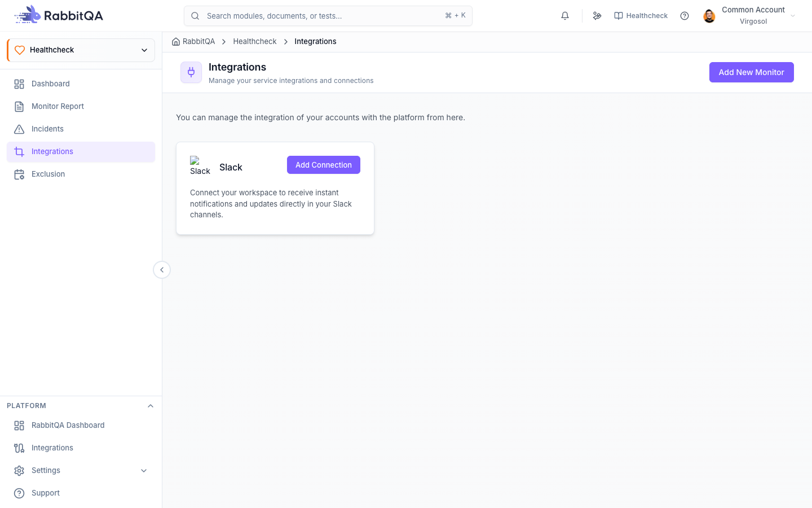This screenshot has width=812, height=508.
Task: Open the Support page
Action: 81,493
